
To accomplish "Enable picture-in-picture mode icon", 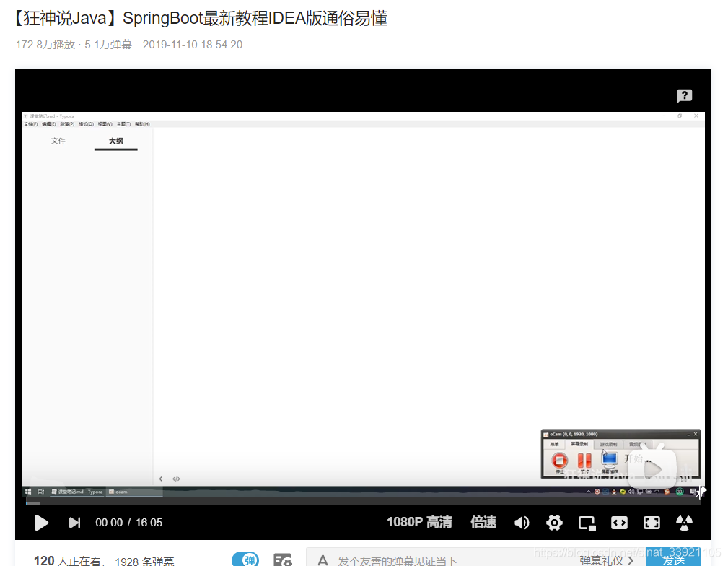I will pos(587,523).
